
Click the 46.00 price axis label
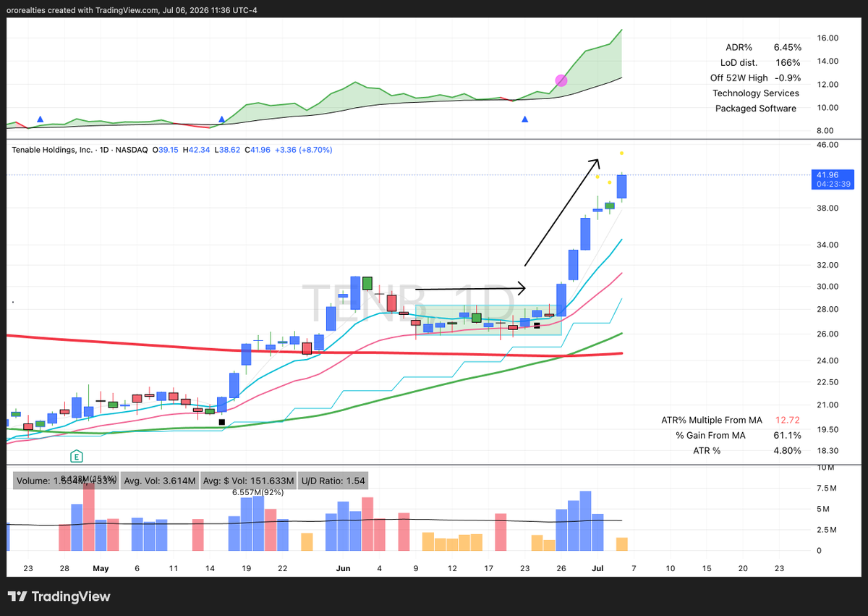click(x=827, y=145)
